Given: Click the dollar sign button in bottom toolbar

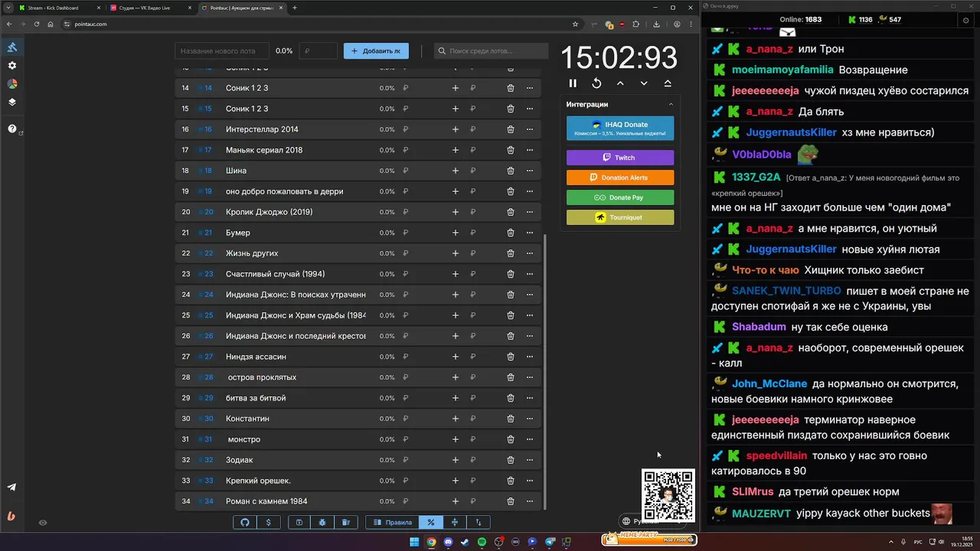Looking at the screenshot, I should click(x=268, y=522).
